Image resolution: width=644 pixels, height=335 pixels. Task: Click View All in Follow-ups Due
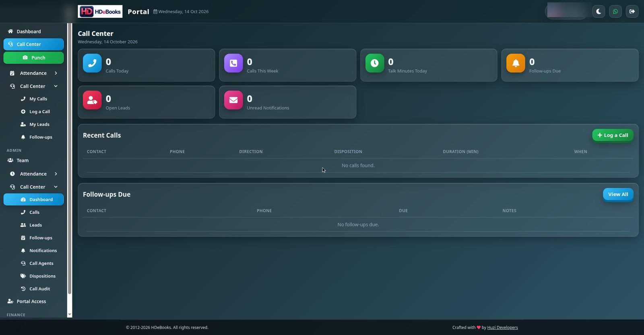click(x=618, y=194)
